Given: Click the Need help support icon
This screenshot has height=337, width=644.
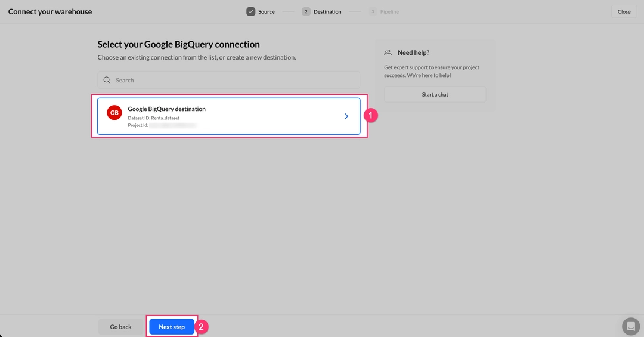Looking at the screenshot, I should pyautogui.click(x=388, y=52).
